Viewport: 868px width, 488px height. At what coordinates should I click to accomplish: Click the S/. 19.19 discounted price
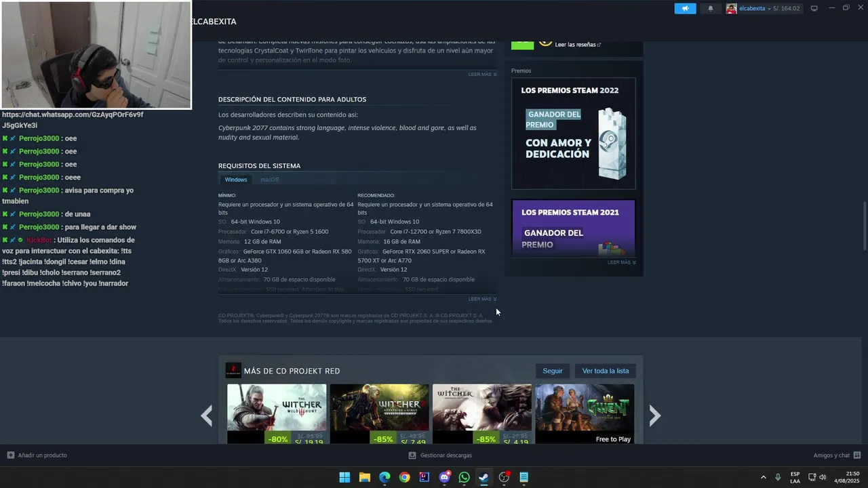click(309, 442)
